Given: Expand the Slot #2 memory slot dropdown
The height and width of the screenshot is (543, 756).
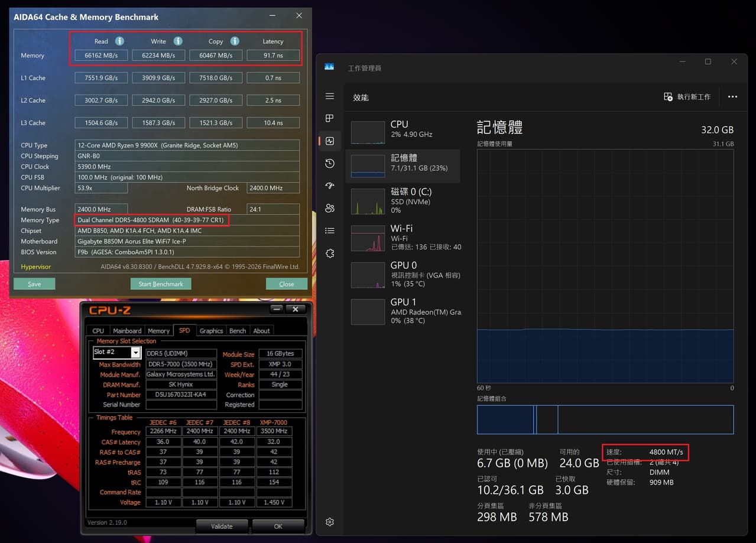Looking at the screenshot, I should pos(136,353).
